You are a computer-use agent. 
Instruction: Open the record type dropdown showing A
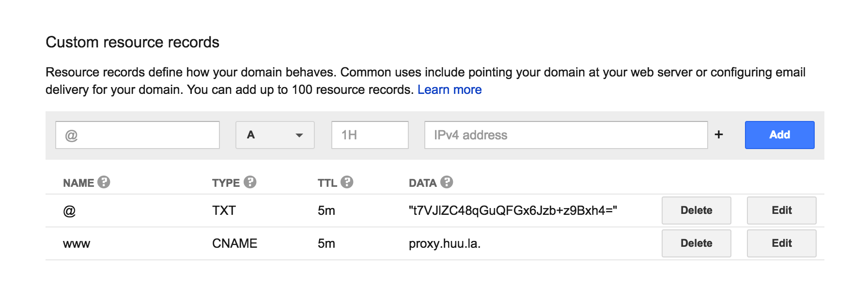point(275,135)
